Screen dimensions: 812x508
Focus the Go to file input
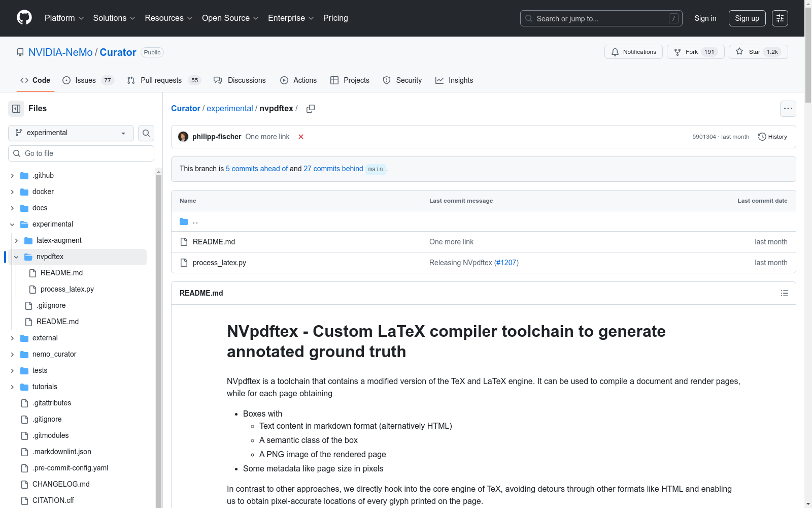81,153
